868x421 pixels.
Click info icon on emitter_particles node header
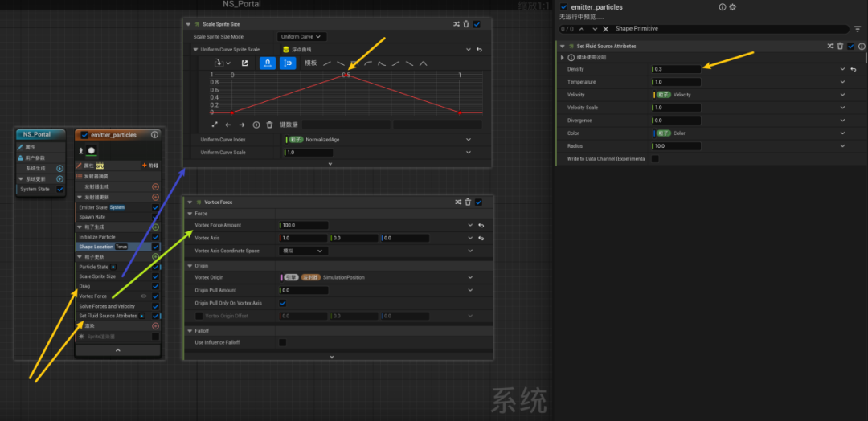(154, 134)
